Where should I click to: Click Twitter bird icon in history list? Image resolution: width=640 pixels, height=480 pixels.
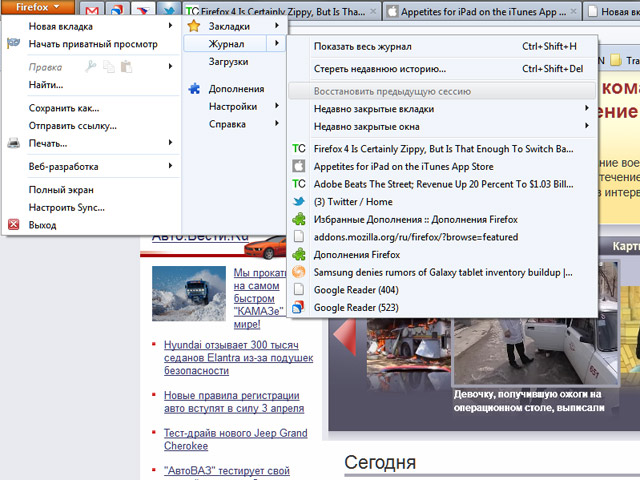point(299,202)
